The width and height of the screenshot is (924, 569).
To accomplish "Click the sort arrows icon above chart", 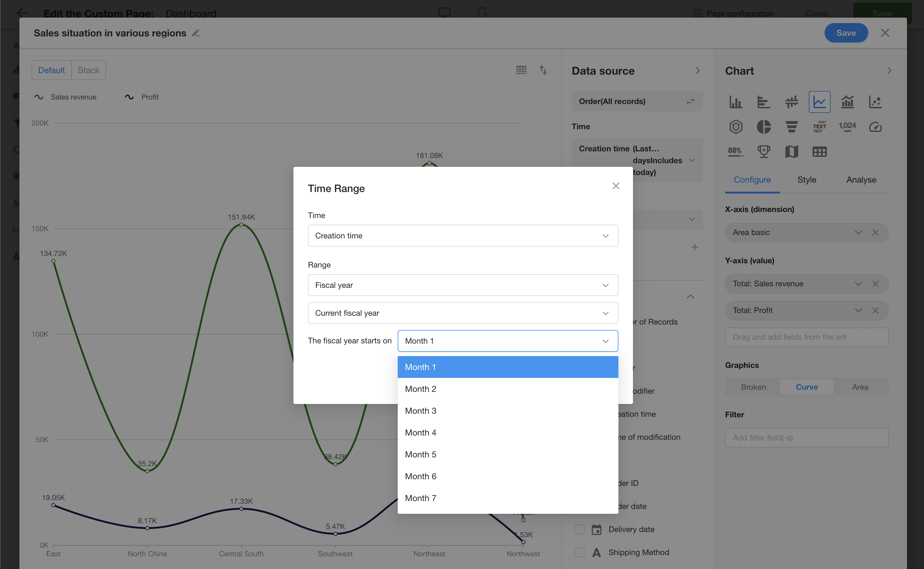I will [x=543, y=70].
